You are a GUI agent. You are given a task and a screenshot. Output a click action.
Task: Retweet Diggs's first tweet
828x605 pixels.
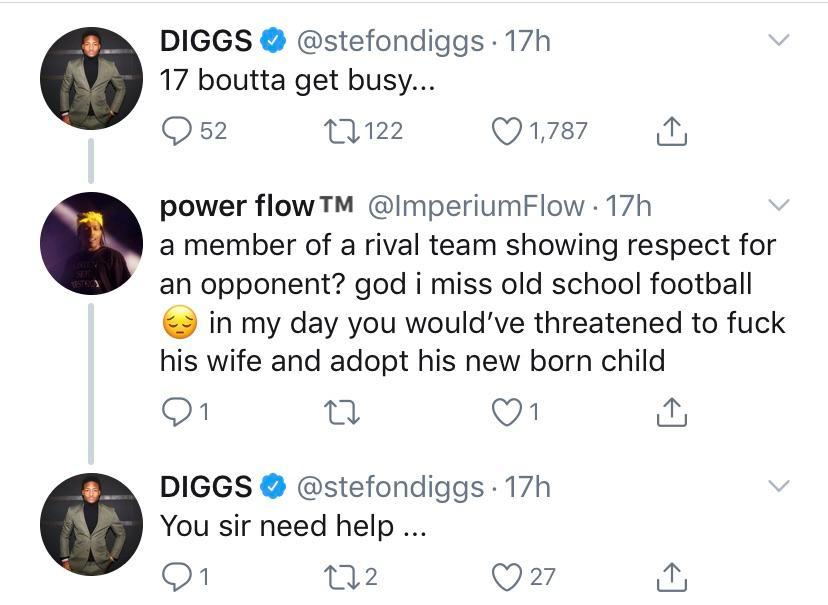(345, 126)
